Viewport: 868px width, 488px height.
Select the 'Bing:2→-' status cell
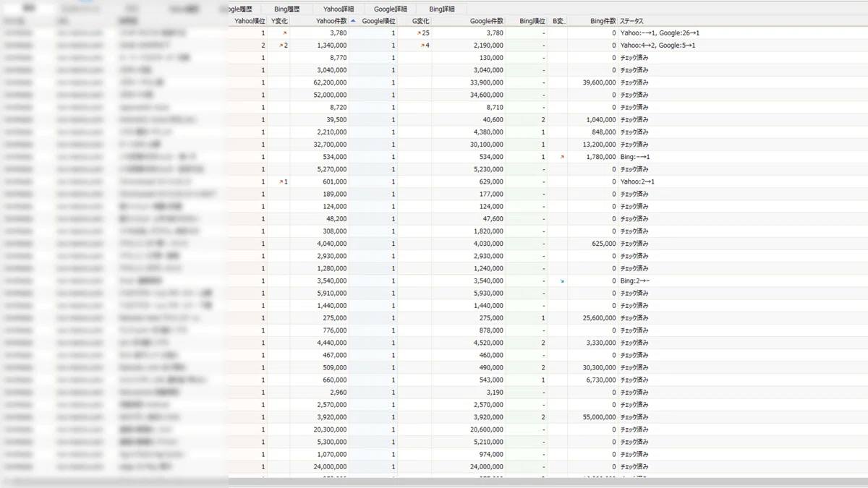[635, 281]
